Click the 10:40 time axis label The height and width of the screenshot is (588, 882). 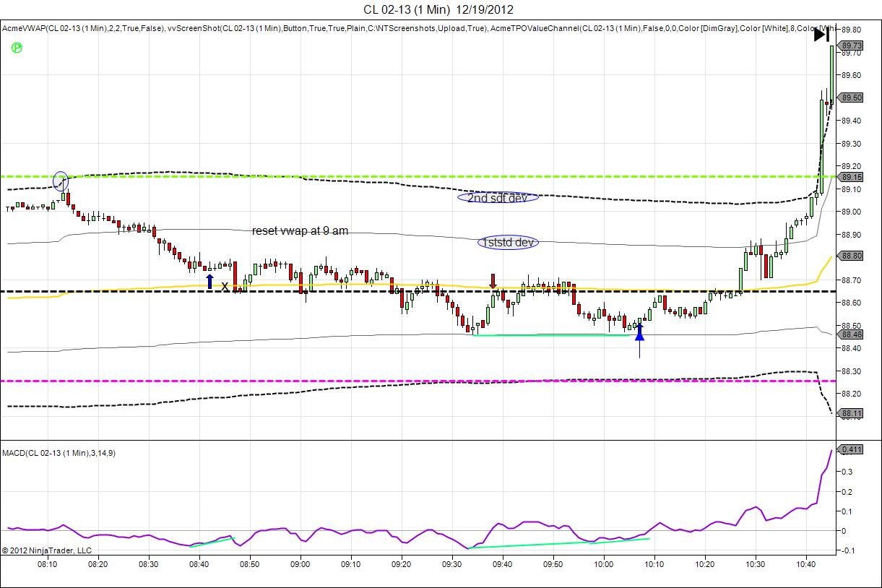click(x=805, y=563)
